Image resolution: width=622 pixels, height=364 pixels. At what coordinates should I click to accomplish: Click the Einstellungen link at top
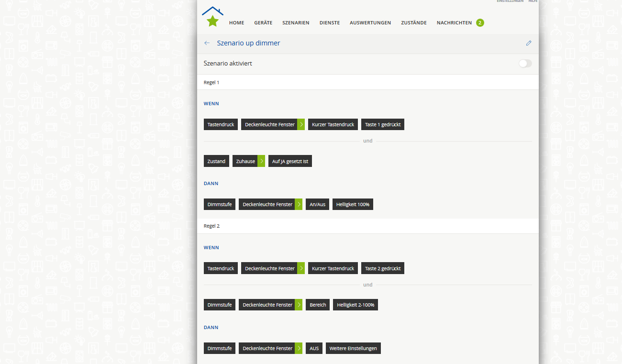pyautogui.click(x=510, y=1)
